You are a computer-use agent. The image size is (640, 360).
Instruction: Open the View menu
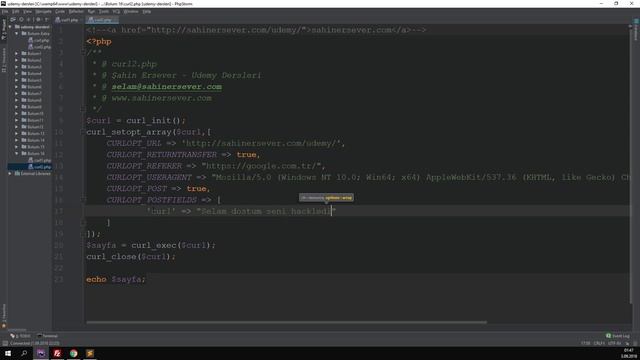[27, 11]
